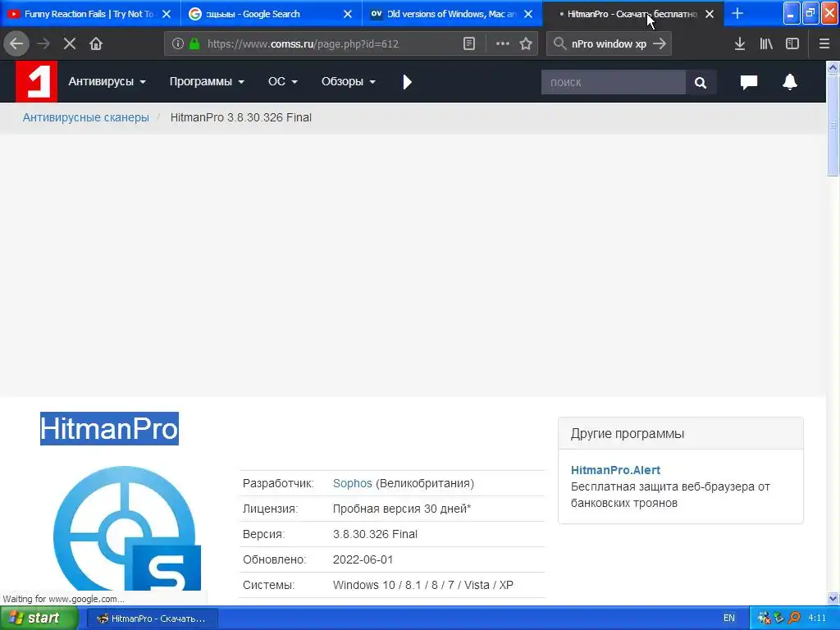Close the Old versions of Windows tab
840x630 pixels.
(x=528, y=14)
